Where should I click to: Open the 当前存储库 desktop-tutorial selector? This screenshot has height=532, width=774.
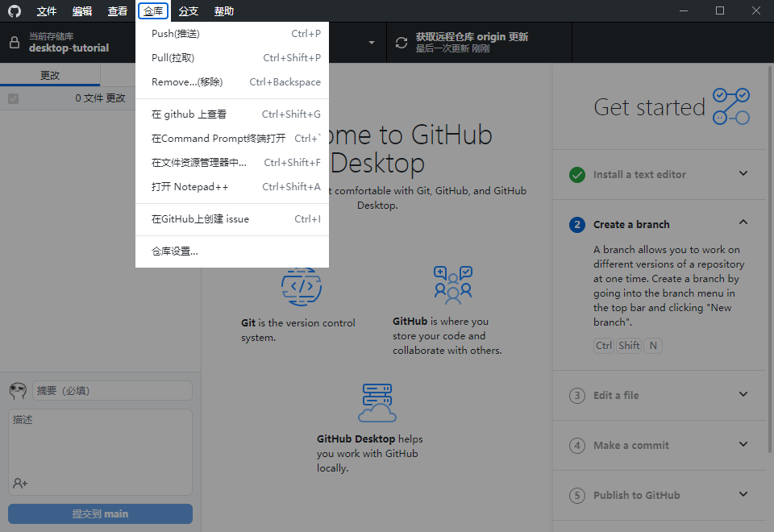coord(68,43)
